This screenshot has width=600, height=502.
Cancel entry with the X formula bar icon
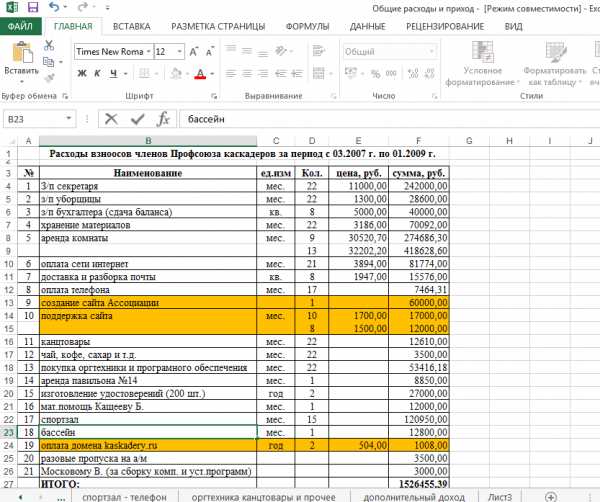(111, 118)
